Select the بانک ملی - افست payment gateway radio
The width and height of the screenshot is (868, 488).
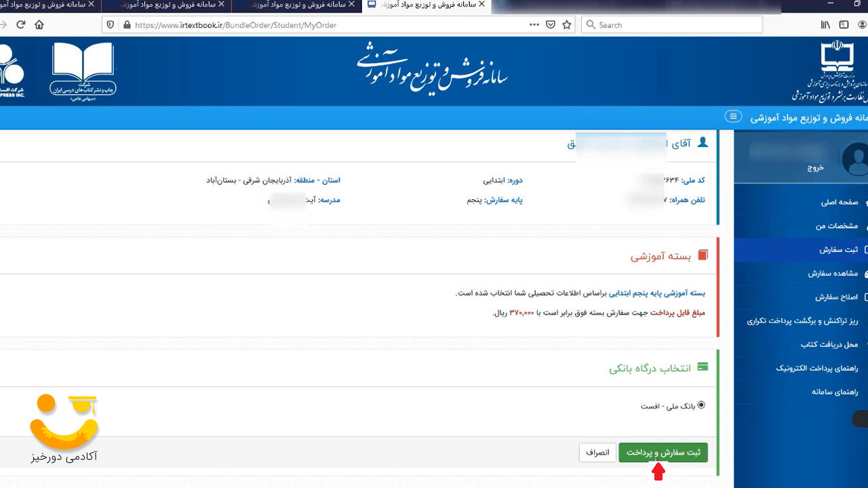click(702, 405)
